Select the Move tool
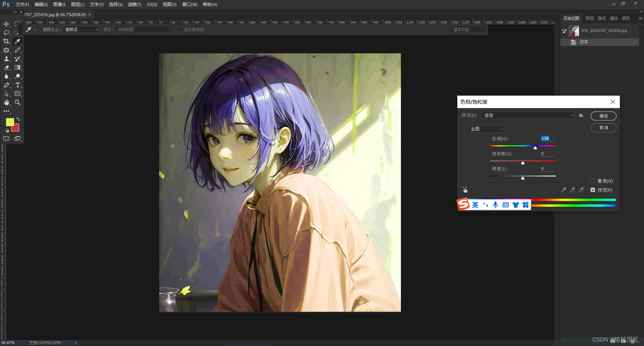644x346 pixels. [x=6, y=24]
